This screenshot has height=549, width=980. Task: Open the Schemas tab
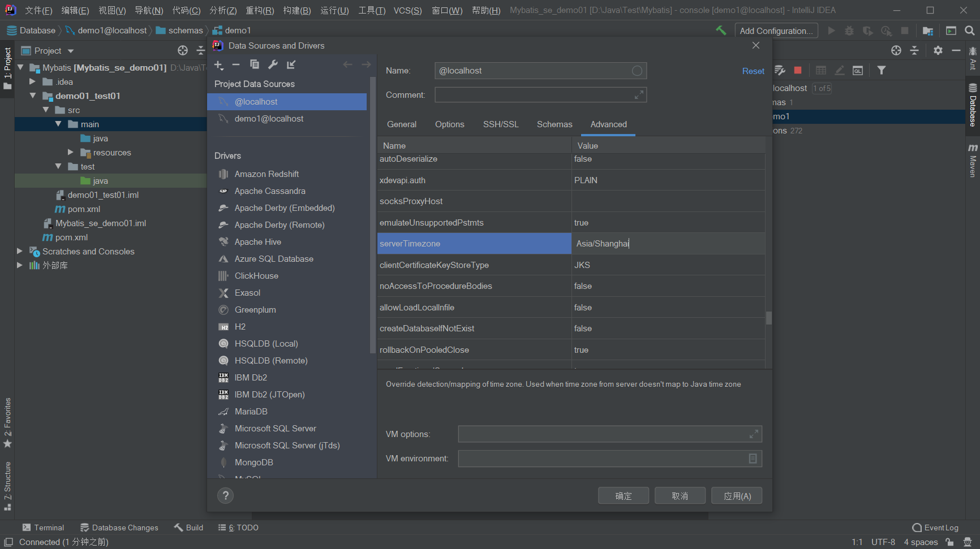click(555, 124)
